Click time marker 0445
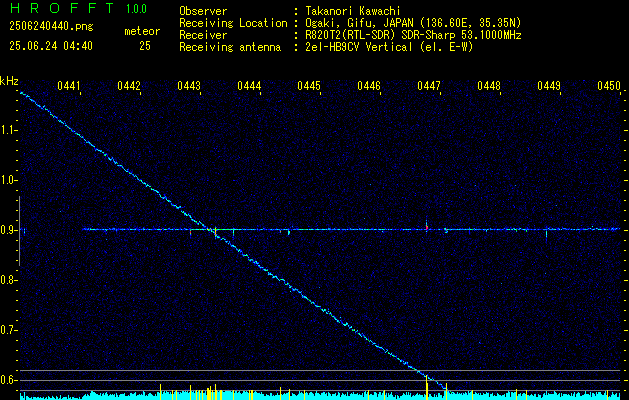Screen dimensions: 629x400 point(308,85)
